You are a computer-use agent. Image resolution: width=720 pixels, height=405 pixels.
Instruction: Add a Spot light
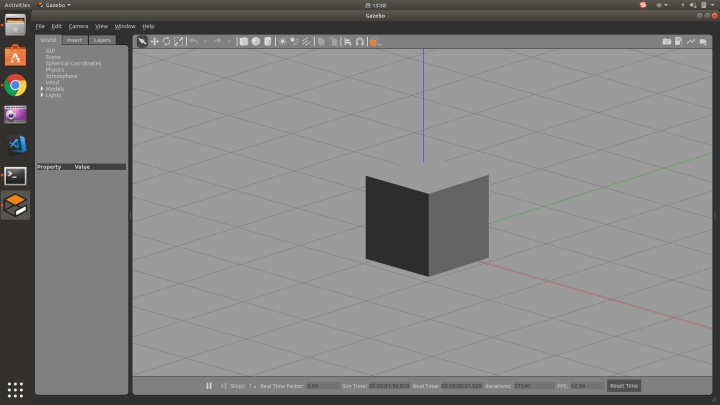[294, 42]
